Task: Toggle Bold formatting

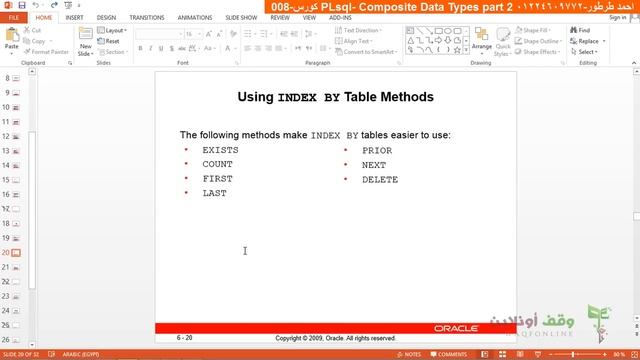Action: [x=140, y=49]
